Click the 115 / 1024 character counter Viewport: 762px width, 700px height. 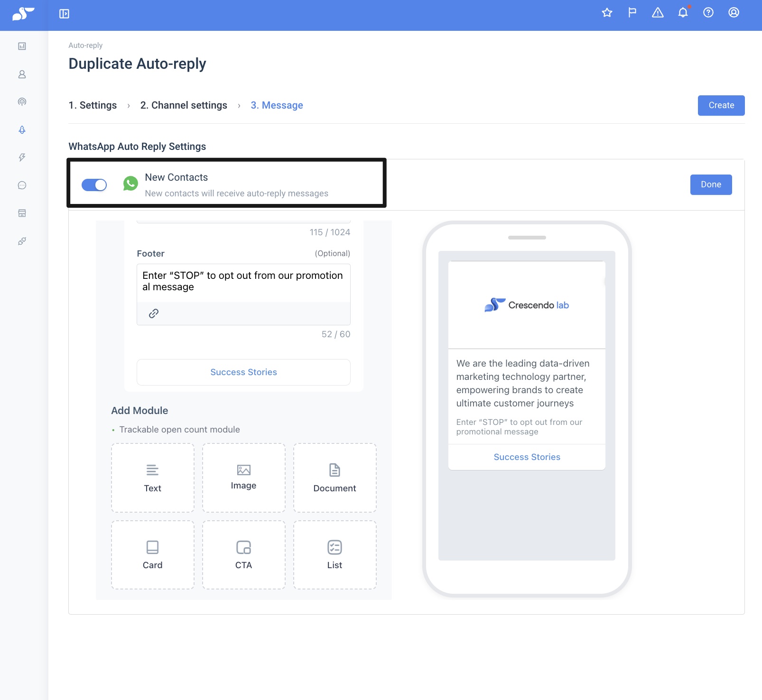330,232
